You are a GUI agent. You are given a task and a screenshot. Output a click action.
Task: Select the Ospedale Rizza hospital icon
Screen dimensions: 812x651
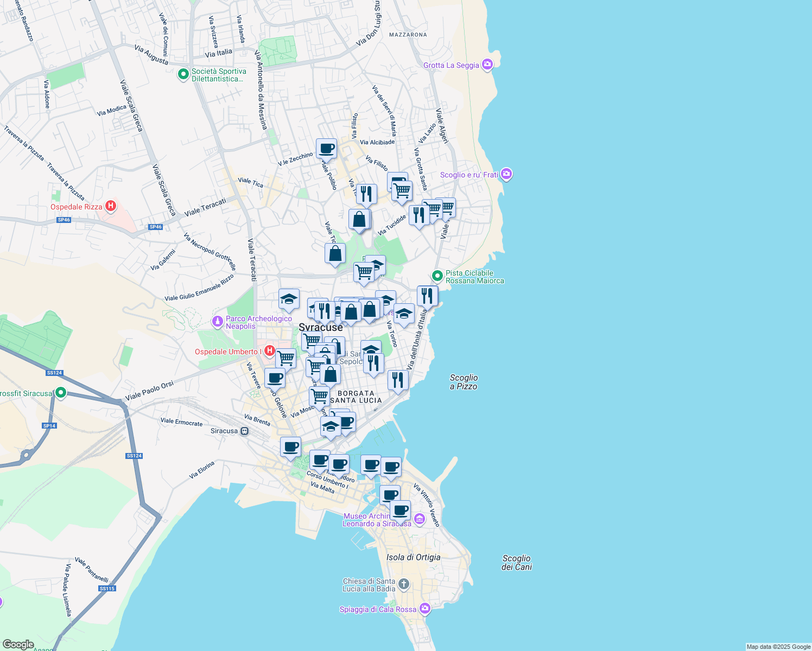click(x=111, y=206)
